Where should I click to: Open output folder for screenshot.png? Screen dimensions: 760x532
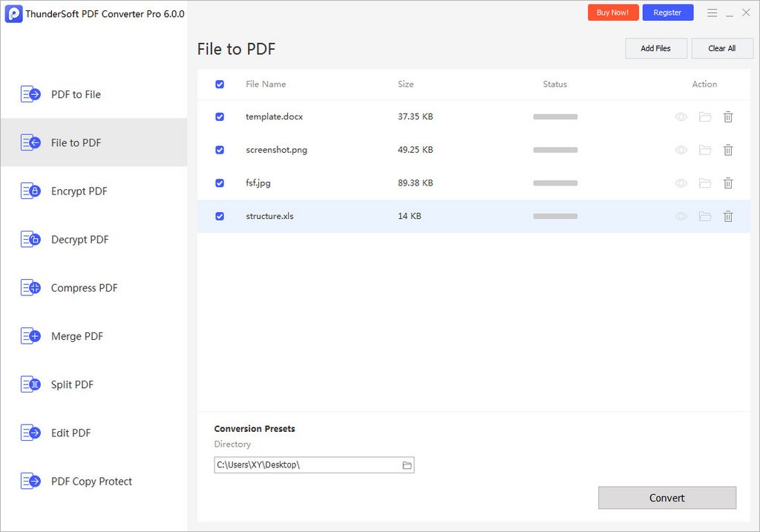click(x=705, y=150)
